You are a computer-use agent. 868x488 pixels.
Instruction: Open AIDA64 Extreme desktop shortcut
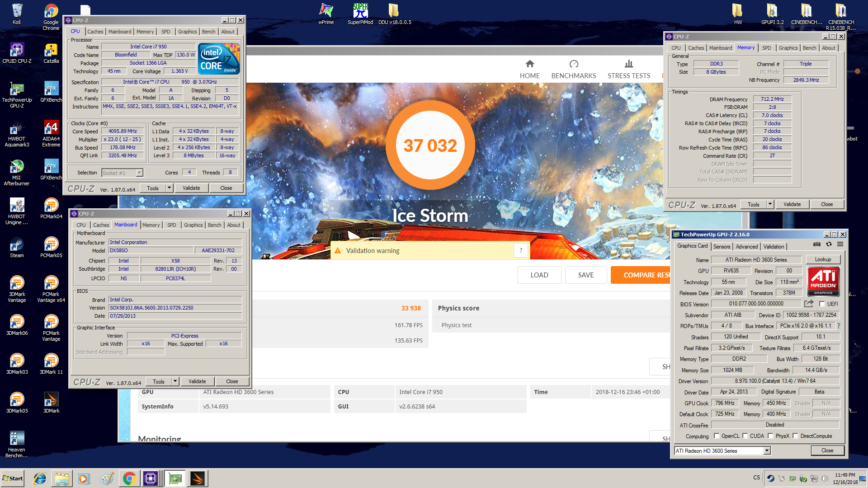tap(51, 133)
